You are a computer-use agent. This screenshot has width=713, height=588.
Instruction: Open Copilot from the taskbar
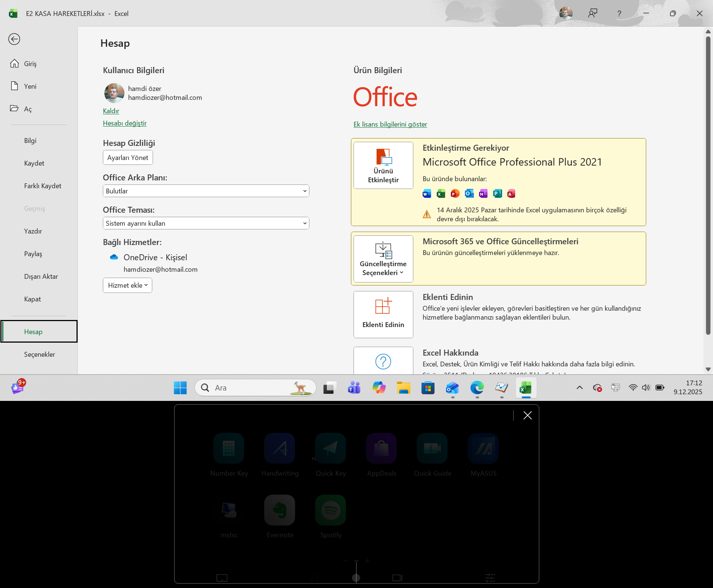(x=379, y=388)
